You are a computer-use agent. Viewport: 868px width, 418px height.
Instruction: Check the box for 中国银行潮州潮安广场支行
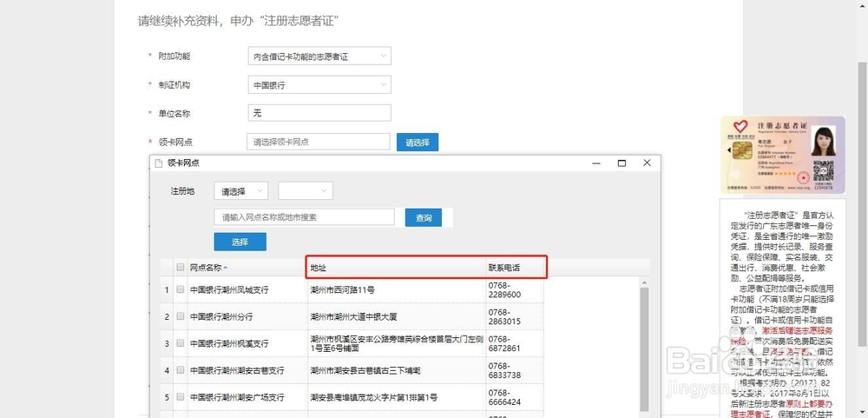tap(181, 397)
